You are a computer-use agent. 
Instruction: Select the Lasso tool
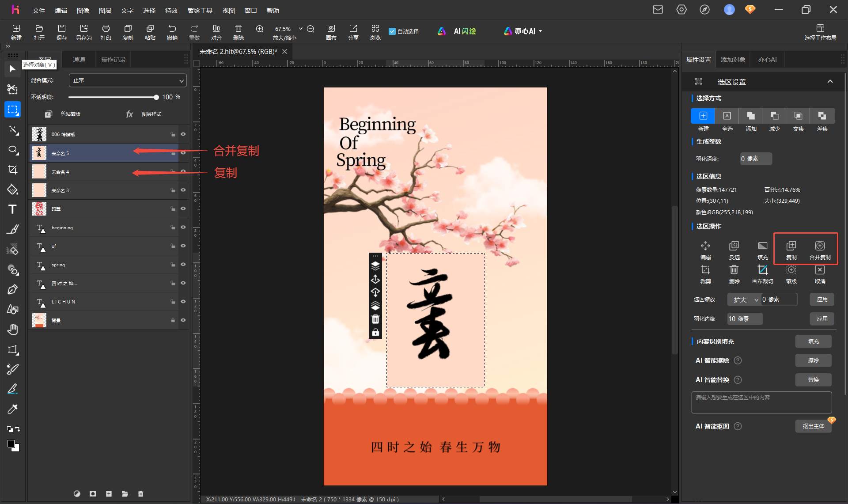click(x=12, y=150)
